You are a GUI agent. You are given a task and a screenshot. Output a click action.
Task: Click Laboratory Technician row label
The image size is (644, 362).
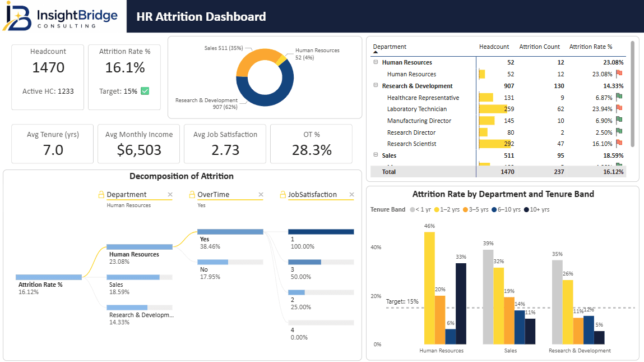pos(416,109)
